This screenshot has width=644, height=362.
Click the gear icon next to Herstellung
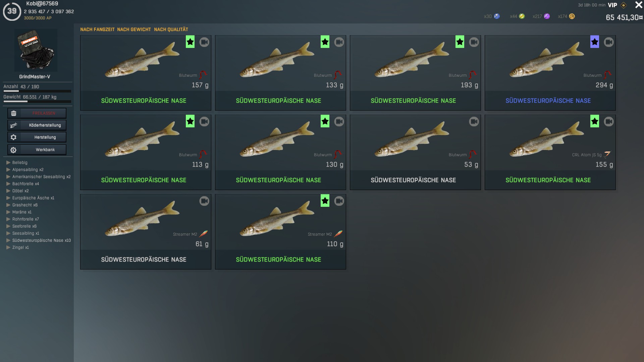(x=14, y=137)
